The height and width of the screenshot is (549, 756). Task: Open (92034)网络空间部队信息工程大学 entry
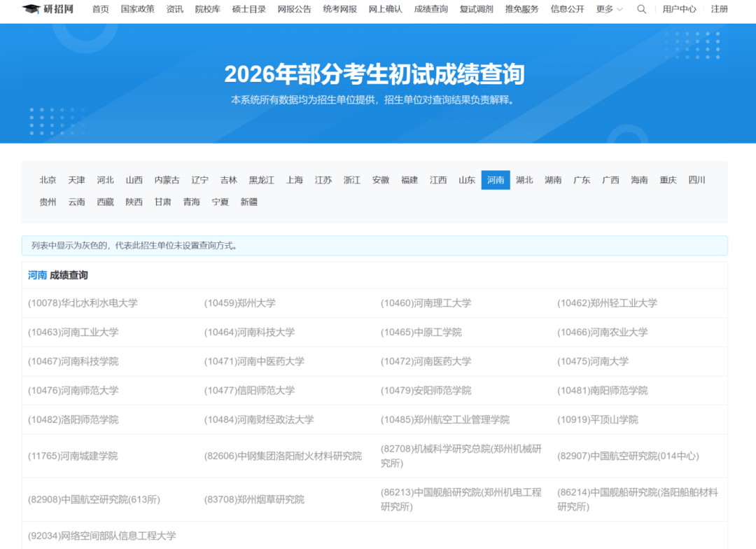[102, 536]
